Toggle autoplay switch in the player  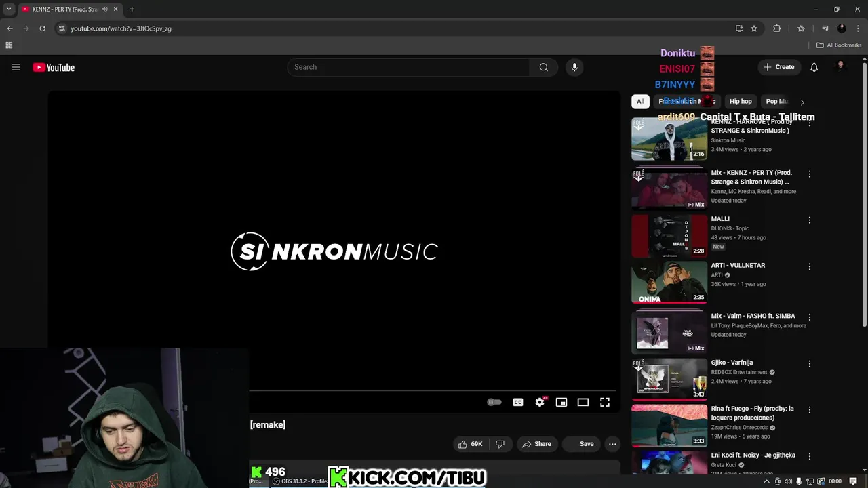494,402
